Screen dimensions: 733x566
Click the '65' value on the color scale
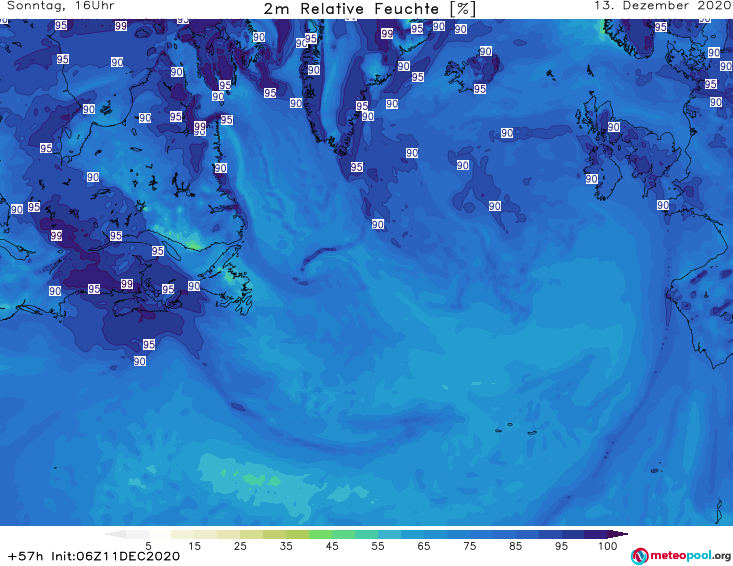(x=424, y=546)
